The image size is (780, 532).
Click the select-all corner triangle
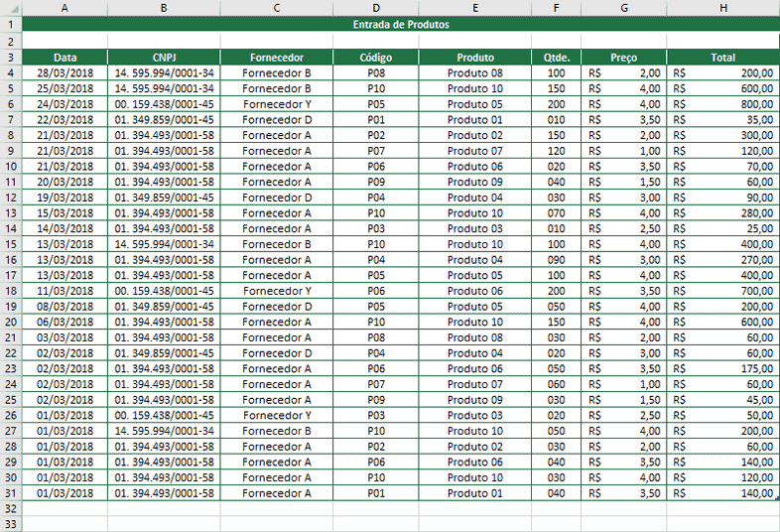click(x=15, y=9)
